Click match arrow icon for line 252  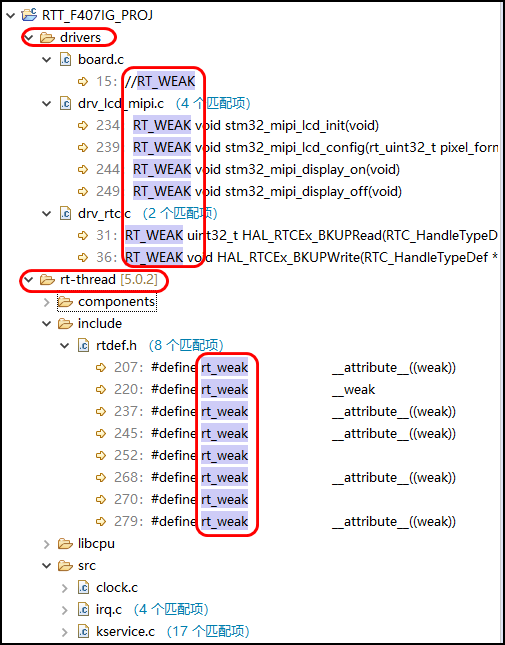[x=102, y=455]
